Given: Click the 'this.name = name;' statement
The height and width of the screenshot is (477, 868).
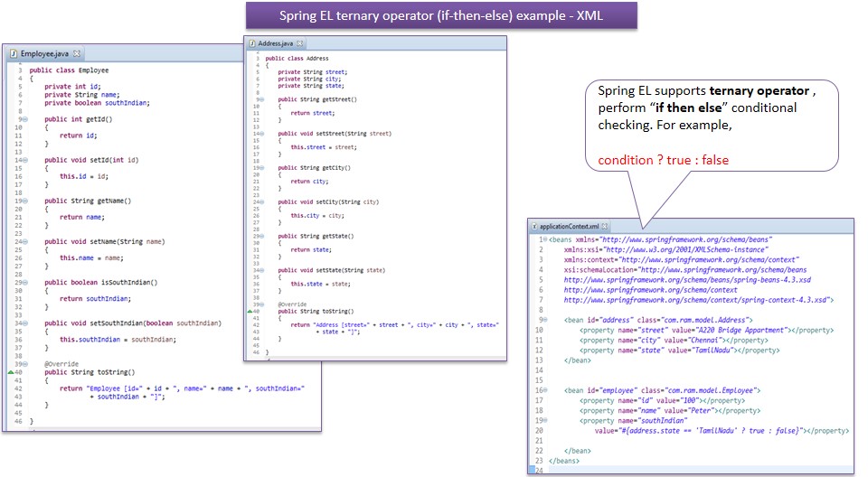Looking at the screenshot, I should click(91, 257).
